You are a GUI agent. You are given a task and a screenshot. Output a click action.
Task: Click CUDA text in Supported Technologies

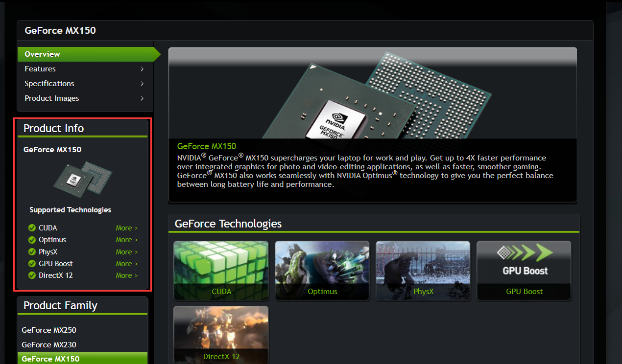[48, 228]
